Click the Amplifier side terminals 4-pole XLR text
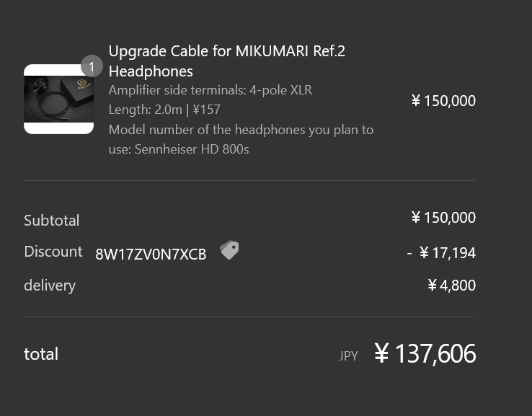Screen dimensions: 532x416 pos(210,90)
